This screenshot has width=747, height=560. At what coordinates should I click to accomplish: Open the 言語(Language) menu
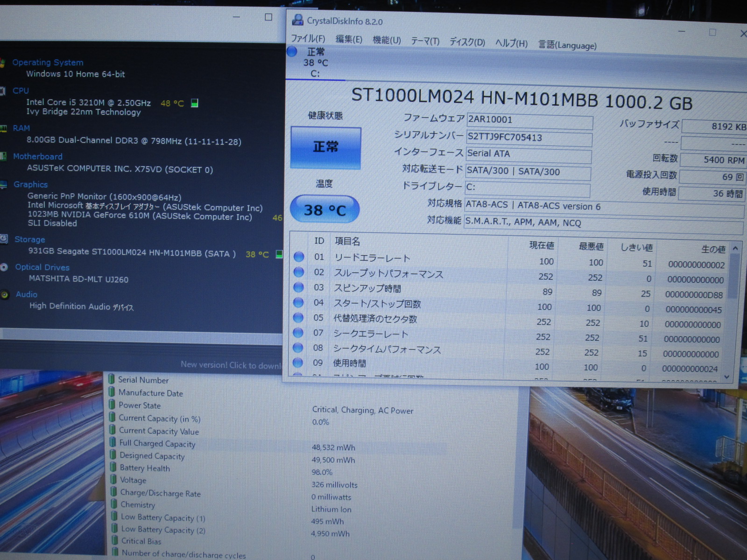567,45
